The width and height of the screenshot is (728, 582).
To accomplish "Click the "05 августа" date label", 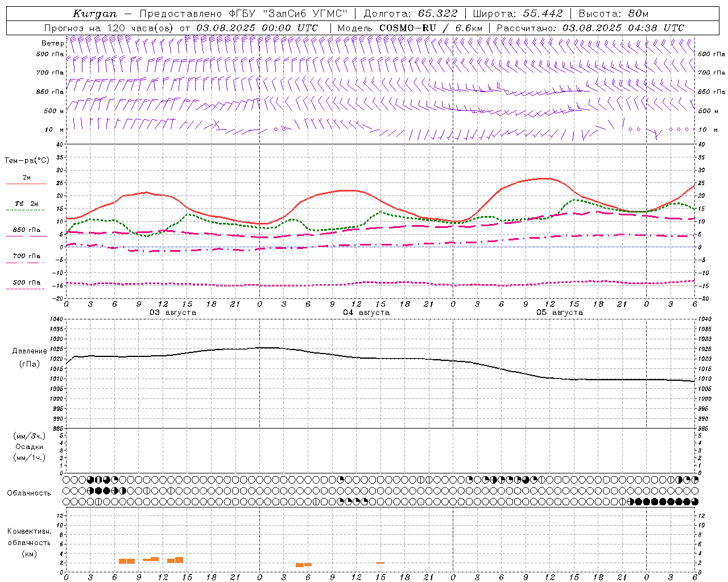I will (x=560, y=313).
